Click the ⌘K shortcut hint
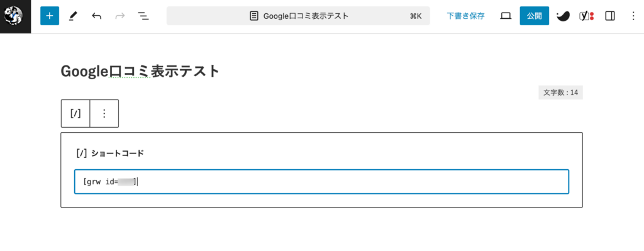644x251 pixels. tap(416, 16)
